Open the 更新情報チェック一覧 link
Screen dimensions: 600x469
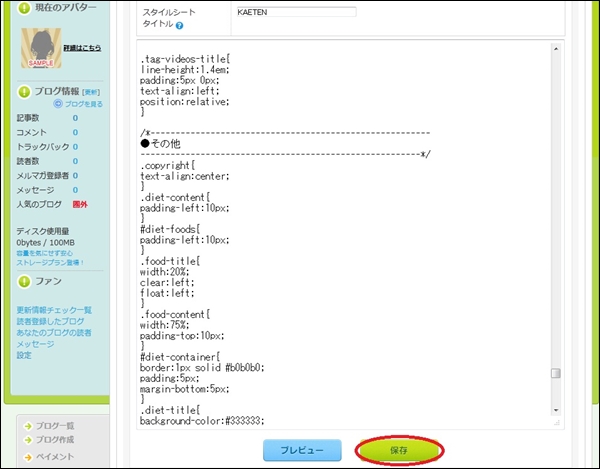(x=54, y=310)
